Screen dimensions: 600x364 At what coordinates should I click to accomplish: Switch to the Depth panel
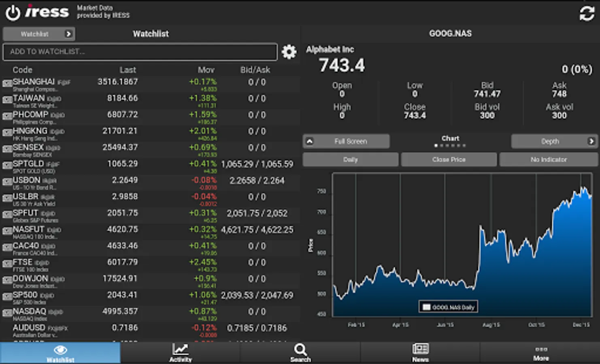tap(554, 141)
